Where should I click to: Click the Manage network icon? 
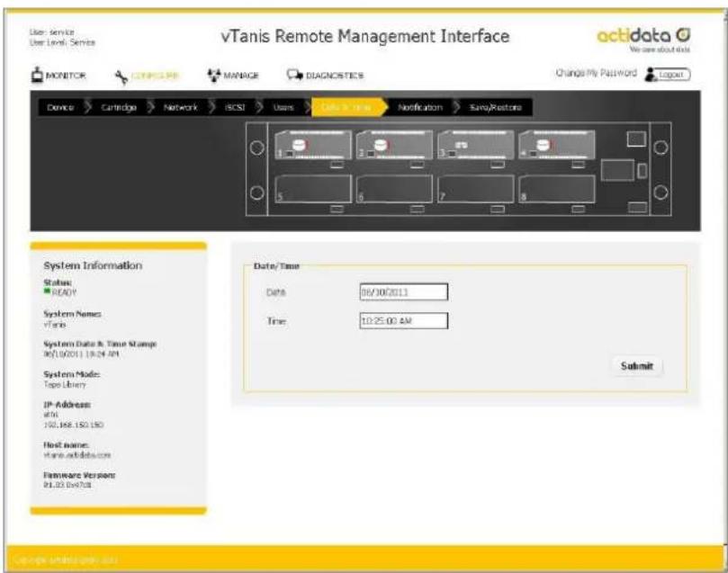[213, 76]
